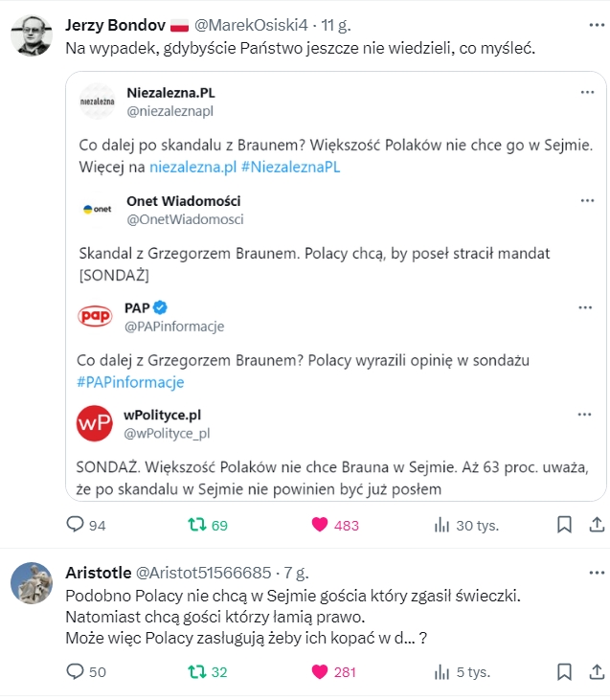Like Aristotle's post with 281 likes
Viewport: 610px width, 700px height.
322,671
